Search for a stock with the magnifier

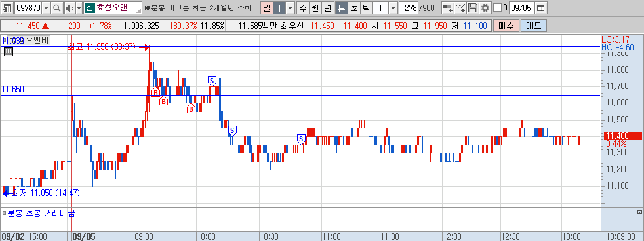point(57,7)
